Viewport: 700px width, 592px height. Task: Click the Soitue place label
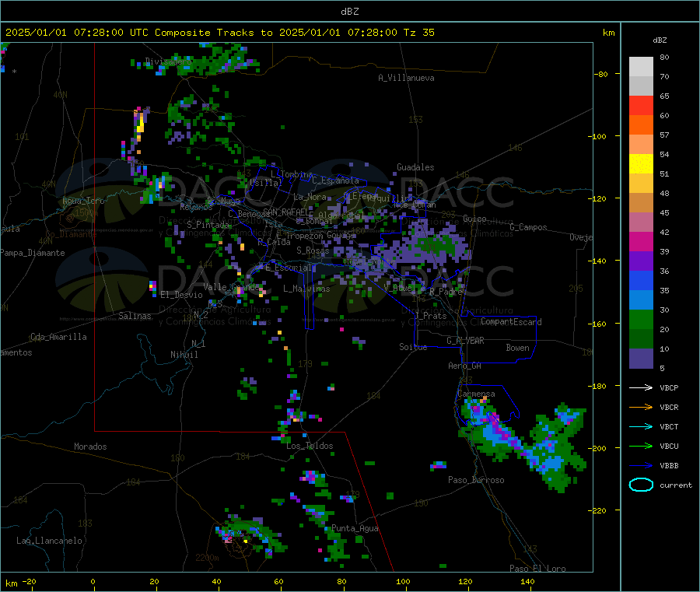click(413, 347)
